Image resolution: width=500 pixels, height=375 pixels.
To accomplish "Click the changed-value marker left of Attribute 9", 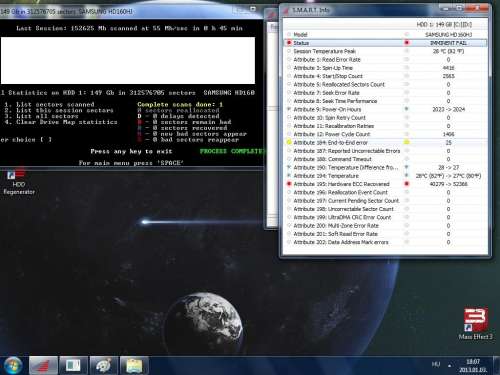I will (289, 109).
